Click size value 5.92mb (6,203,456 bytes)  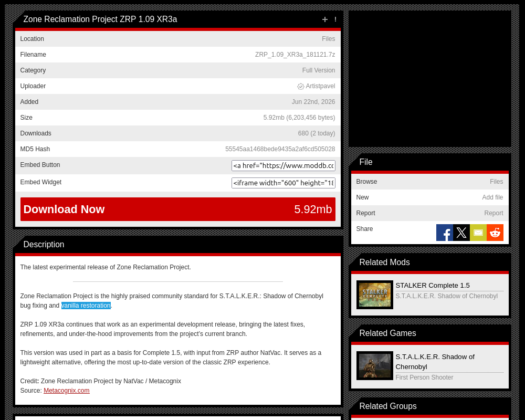coord(299,118)
